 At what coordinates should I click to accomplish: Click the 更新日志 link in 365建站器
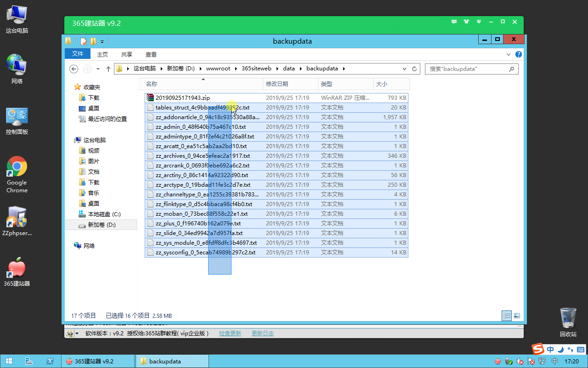click(x=263, y=333)
